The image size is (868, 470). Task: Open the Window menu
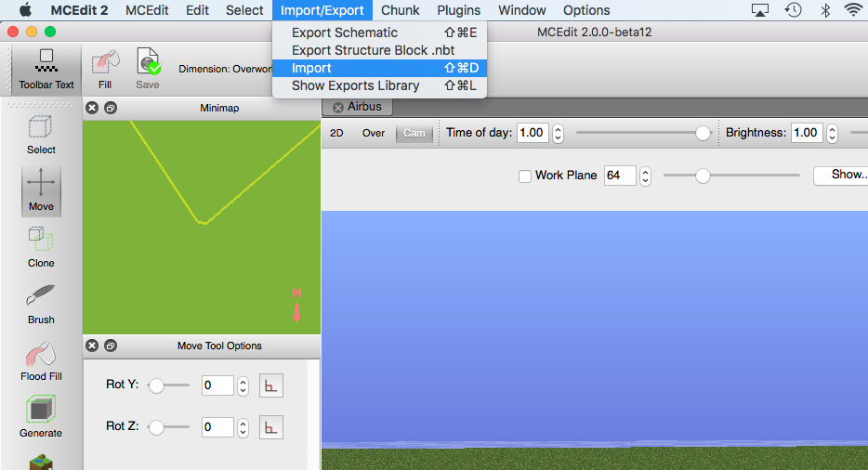(522, 10)
